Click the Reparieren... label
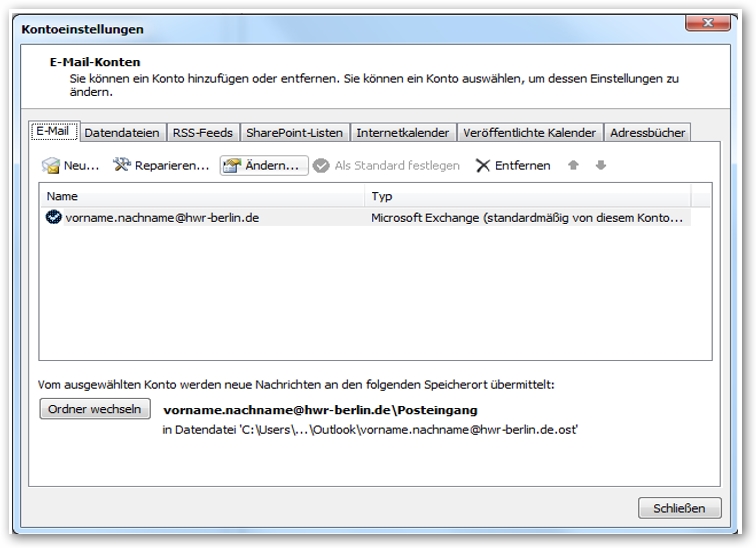The image size is (756, 548). coord(172,166)
